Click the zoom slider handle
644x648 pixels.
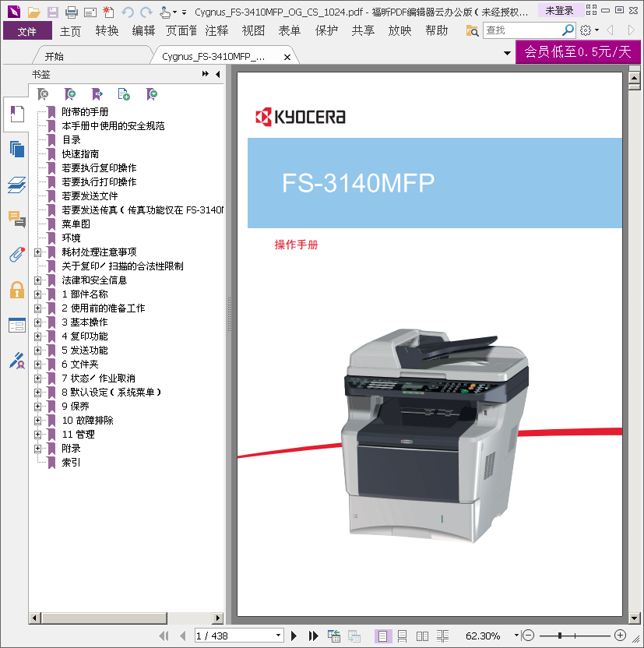[x=560, y=636]
